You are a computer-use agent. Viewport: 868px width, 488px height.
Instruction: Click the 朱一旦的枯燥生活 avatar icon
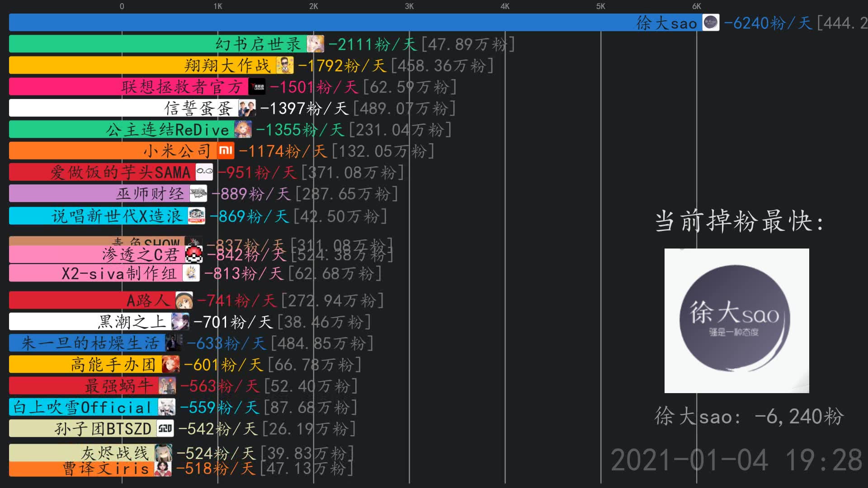(x=174, y=343)
